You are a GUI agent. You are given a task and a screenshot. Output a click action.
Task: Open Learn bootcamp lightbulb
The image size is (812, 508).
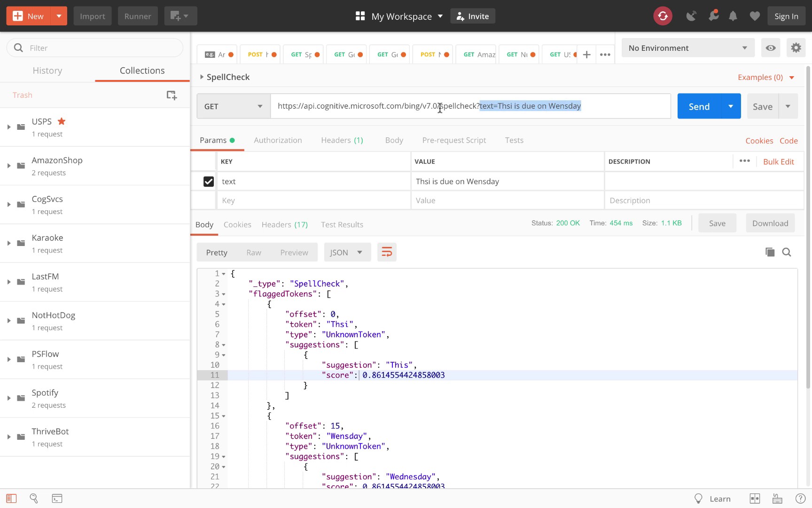pos(698,499)
